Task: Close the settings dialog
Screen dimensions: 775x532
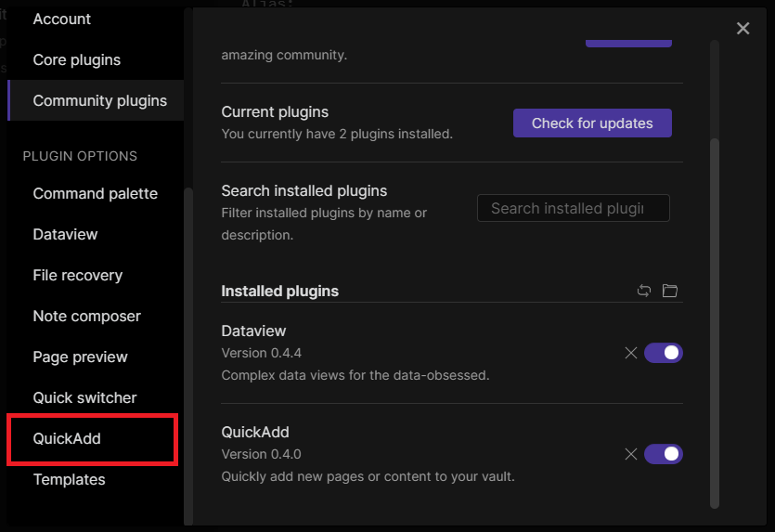Action: coord(743,28)
